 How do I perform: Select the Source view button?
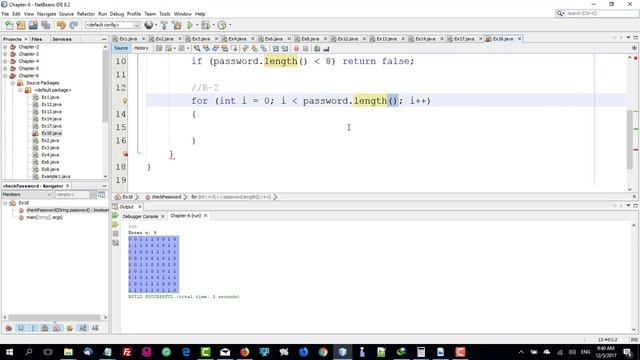click(121, 48)
